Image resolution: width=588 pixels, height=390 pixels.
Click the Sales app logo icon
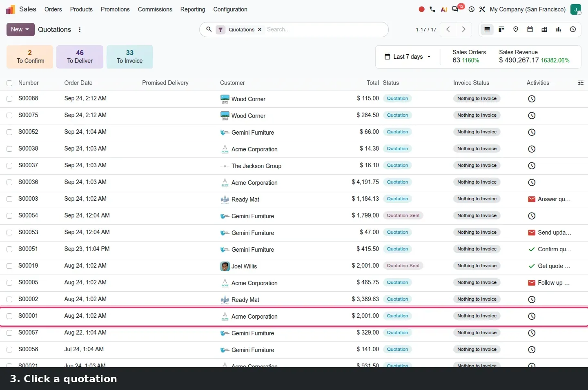(x=11, y=9)
